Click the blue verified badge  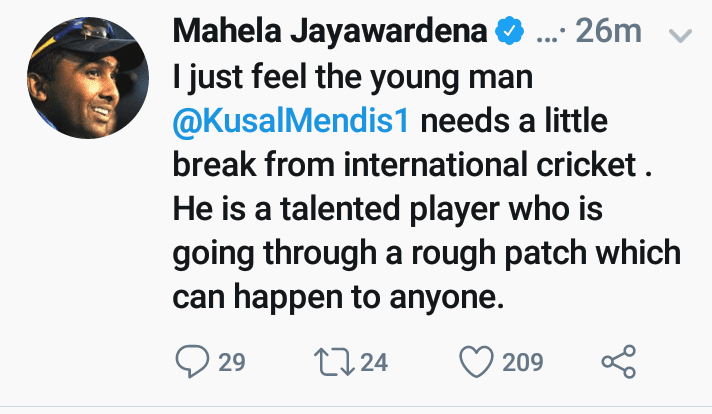pos(511,32)
